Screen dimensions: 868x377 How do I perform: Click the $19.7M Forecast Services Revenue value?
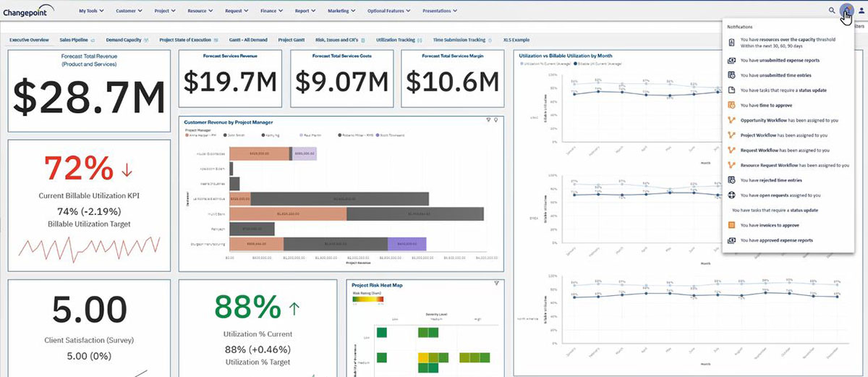[230, 82]
